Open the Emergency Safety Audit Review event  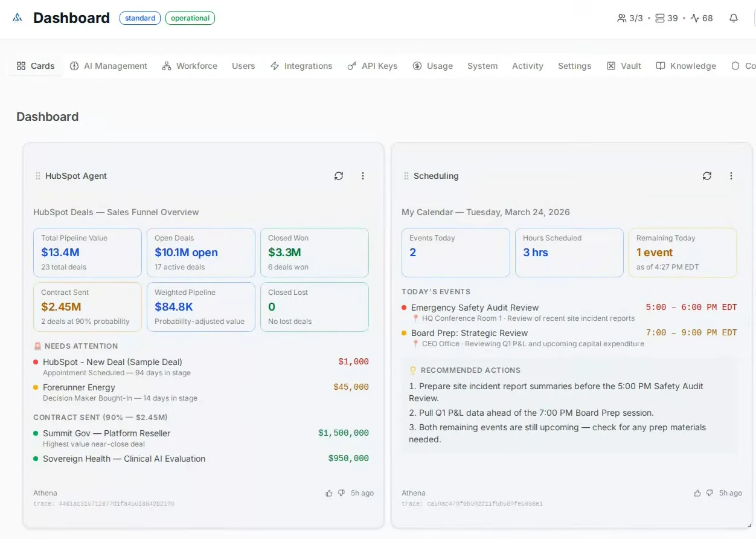(475, 308)
